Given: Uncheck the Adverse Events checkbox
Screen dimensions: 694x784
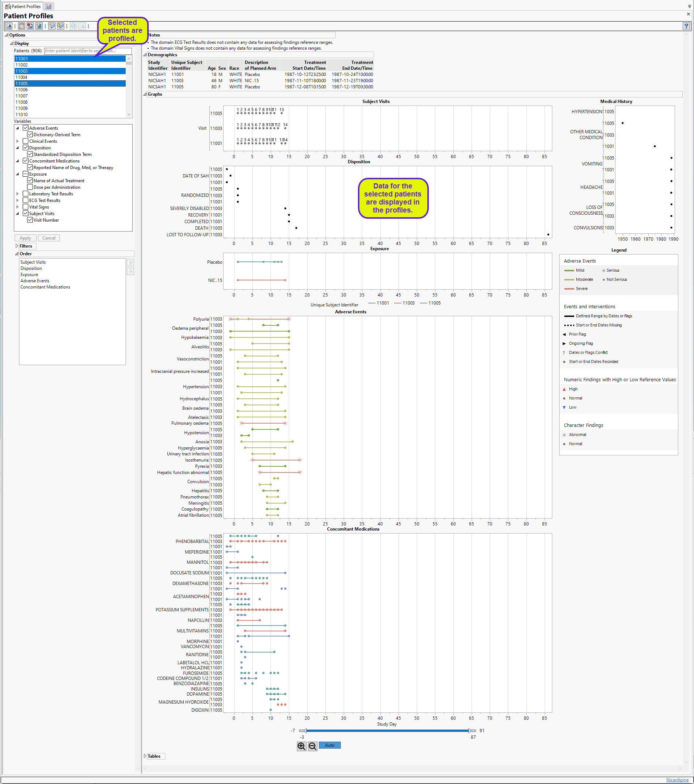Looking at the screenshot, I should point(26,128).
